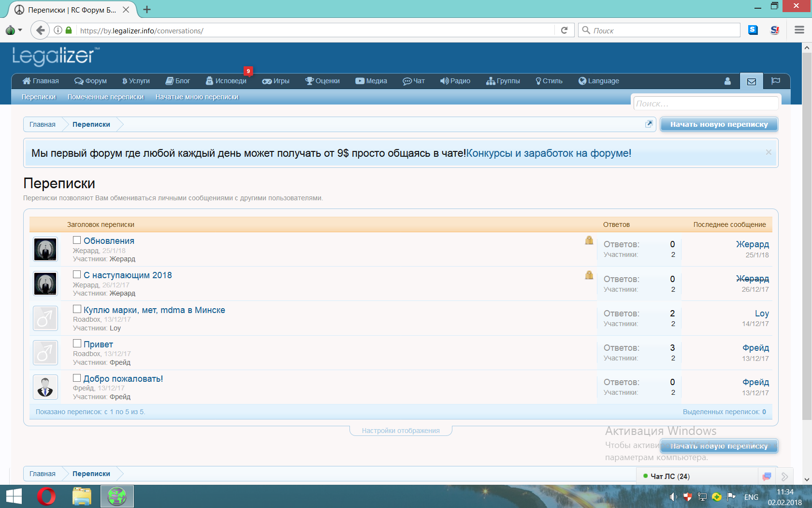Viewport: 812px width, 508px height.
Task: Click the user account profile icon
Action: click(x=727, y=81)
